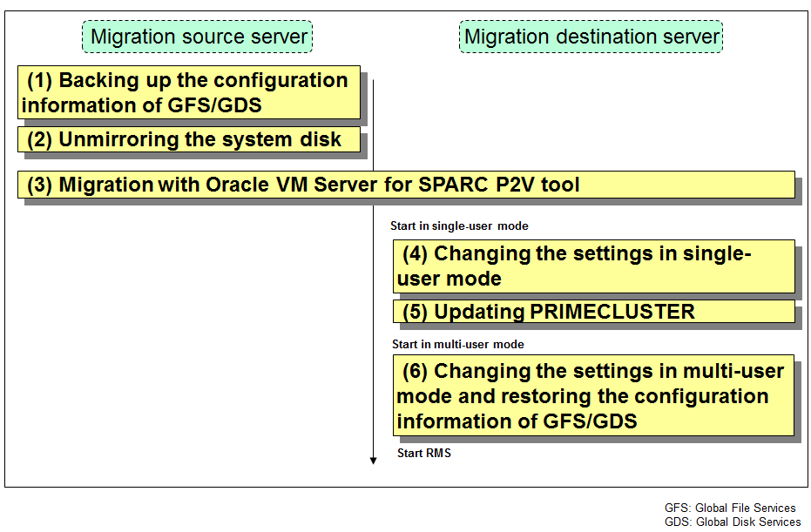Click the 'Migration source server' header label
The image size is (811, 532).
[197, 37]
